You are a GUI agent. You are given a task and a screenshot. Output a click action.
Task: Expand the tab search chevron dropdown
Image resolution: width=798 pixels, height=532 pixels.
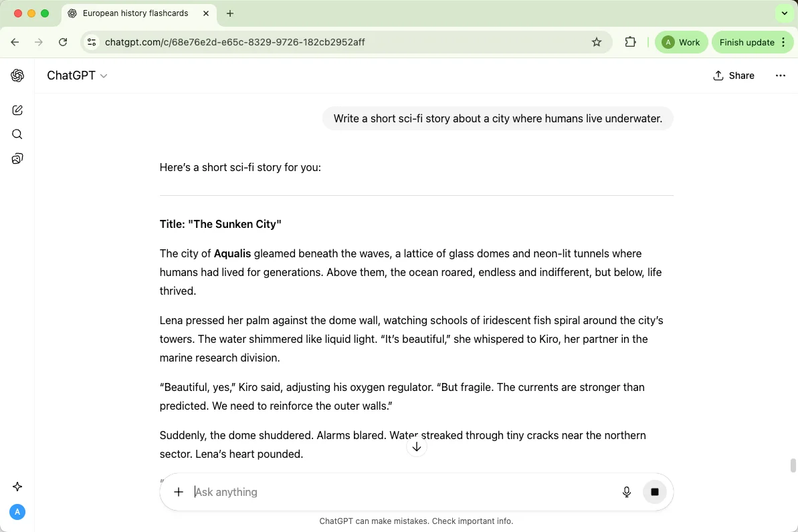click(785, 13)
